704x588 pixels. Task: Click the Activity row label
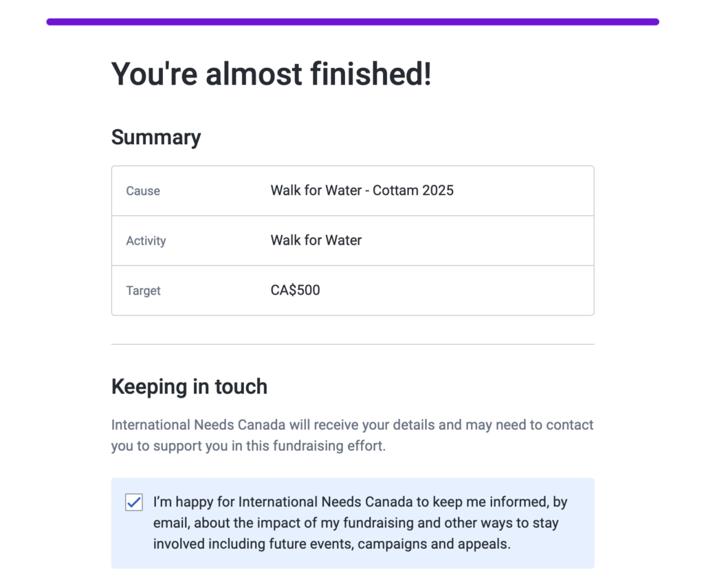(146, 241)
